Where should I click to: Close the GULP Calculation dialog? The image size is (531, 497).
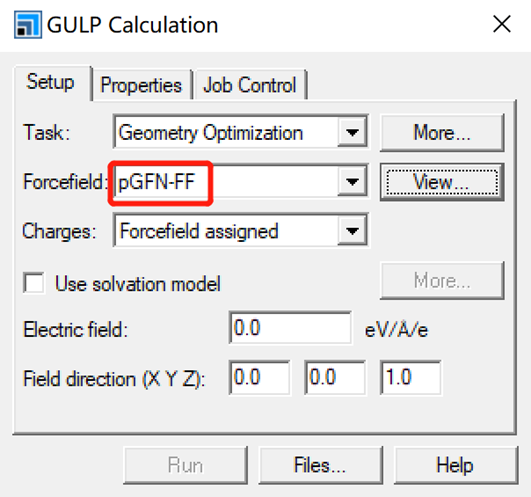[x=502, y=24]
